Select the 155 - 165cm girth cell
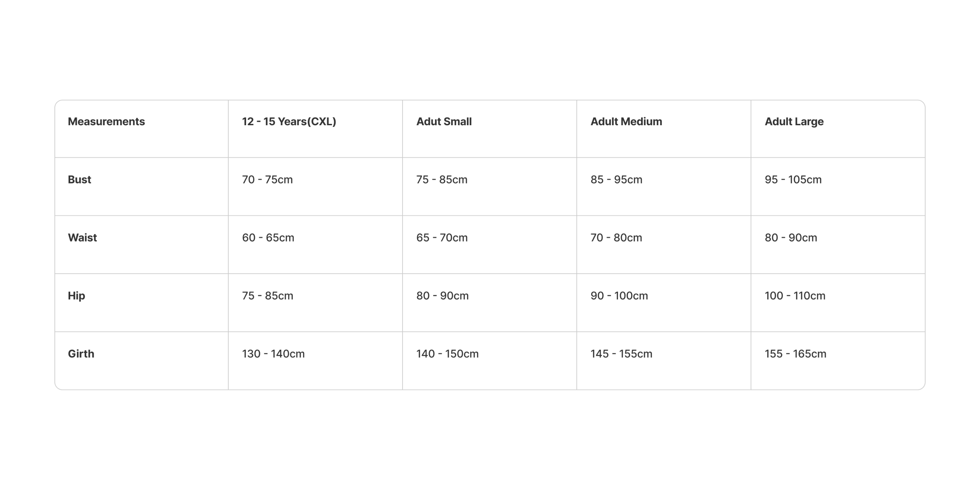Viewport: 980px width, 490px height. (x=795, y=354)
